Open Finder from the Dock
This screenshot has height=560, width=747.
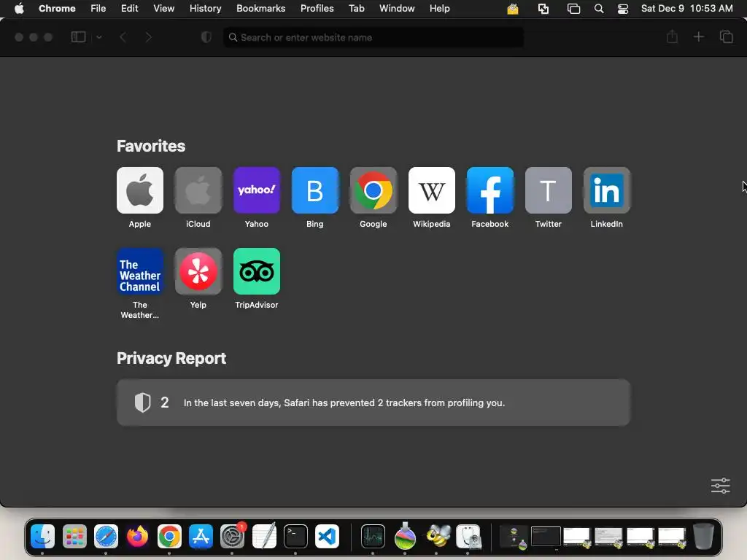coord(42,536)
